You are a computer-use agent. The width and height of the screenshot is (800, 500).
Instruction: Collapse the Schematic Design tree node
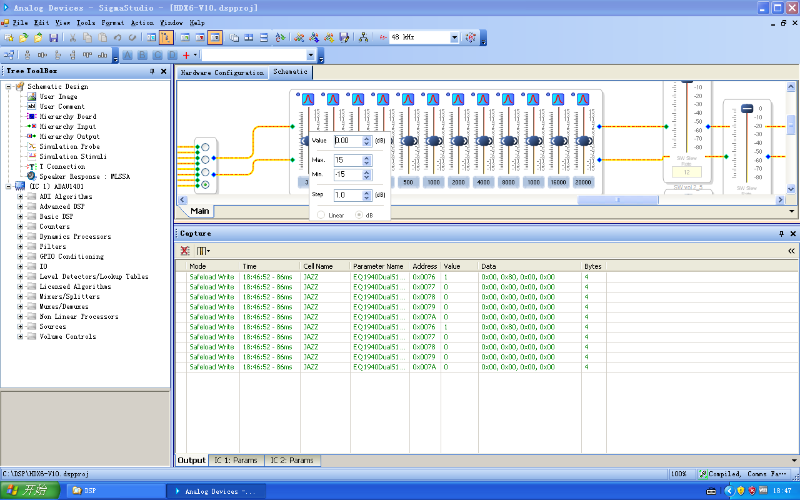point(8,86)
